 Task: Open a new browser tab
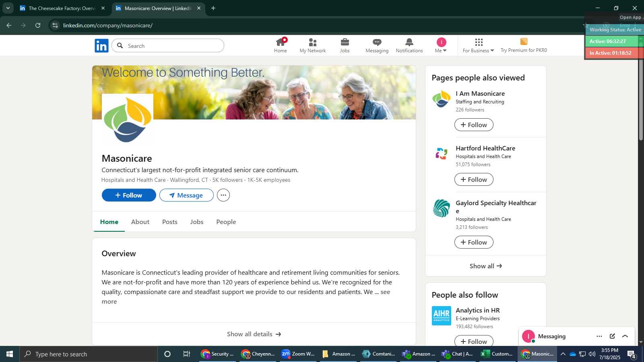[x=213, y=8]
